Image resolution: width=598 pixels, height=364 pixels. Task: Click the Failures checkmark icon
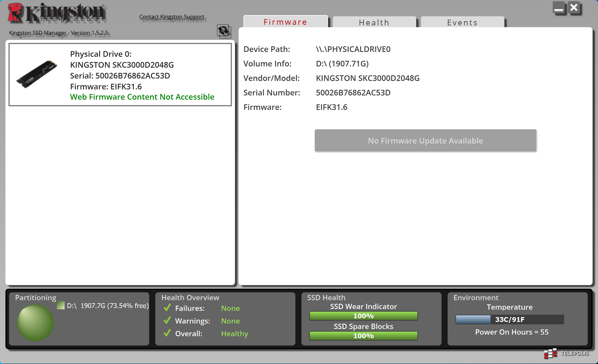click(x=167, y=308)
